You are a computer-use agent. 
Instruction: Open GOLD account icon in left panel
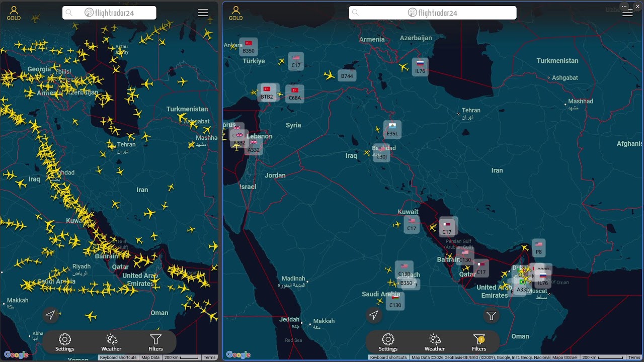click(14, 13)
